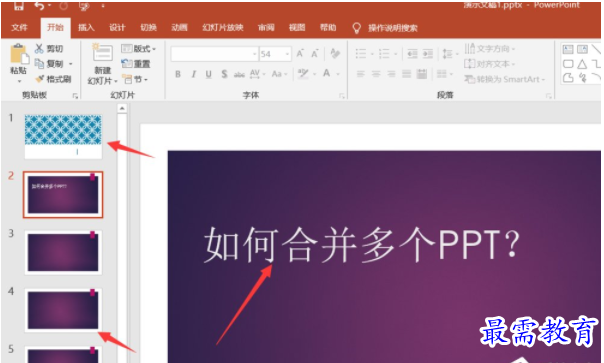Select the Cut (剪切) scissors icon
The height and width of the screenshot is (363, 604).
point(39,49)
